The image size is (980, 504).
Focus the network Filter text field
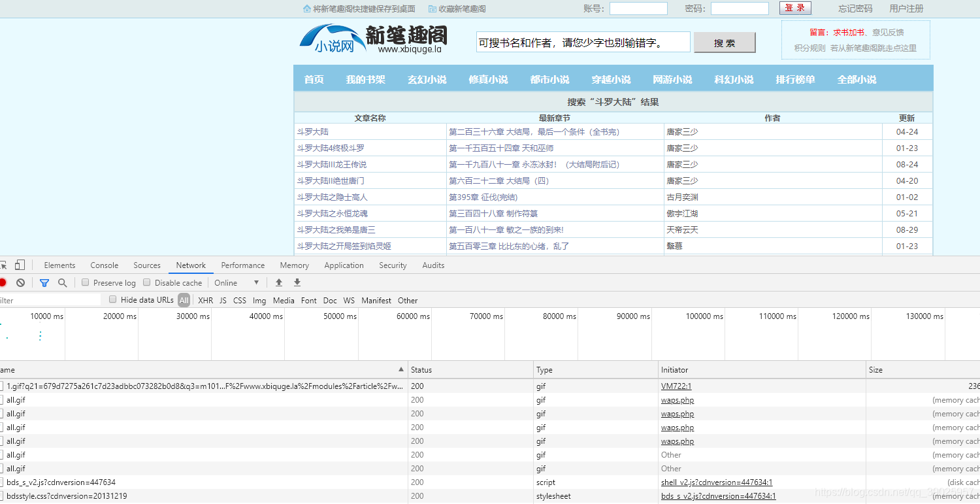coord(50,300)
